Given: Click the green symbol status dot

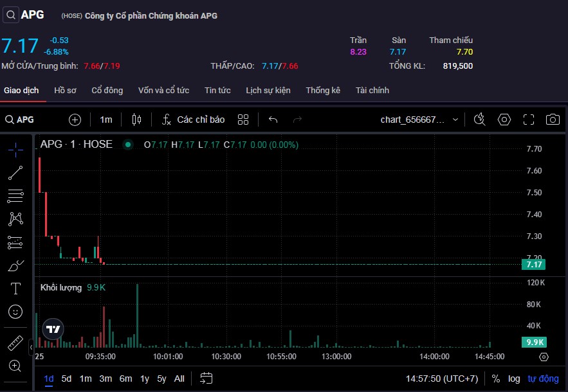Looking at the screenshot, I should pyautogui.click(x=128, y=145).
